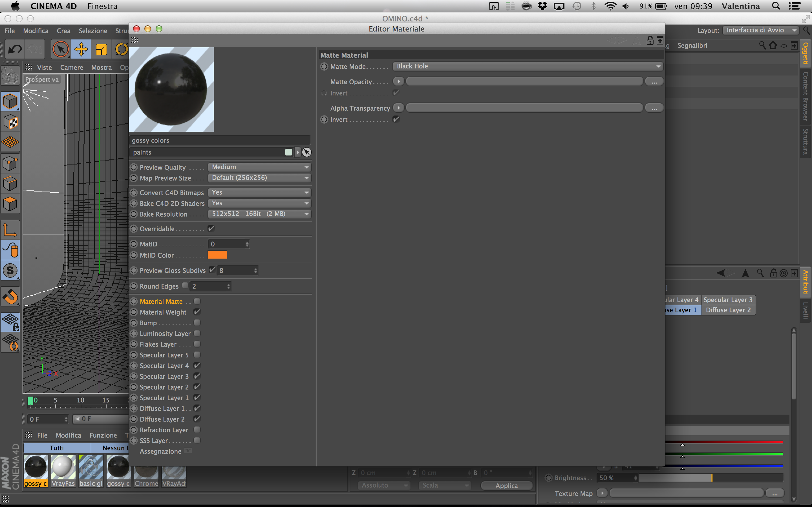The height and width of the screenshot is (507, 812).
Task: Click the lock icon in Editor Materiale
Action: pyautogui.click(x=650, y=41)
